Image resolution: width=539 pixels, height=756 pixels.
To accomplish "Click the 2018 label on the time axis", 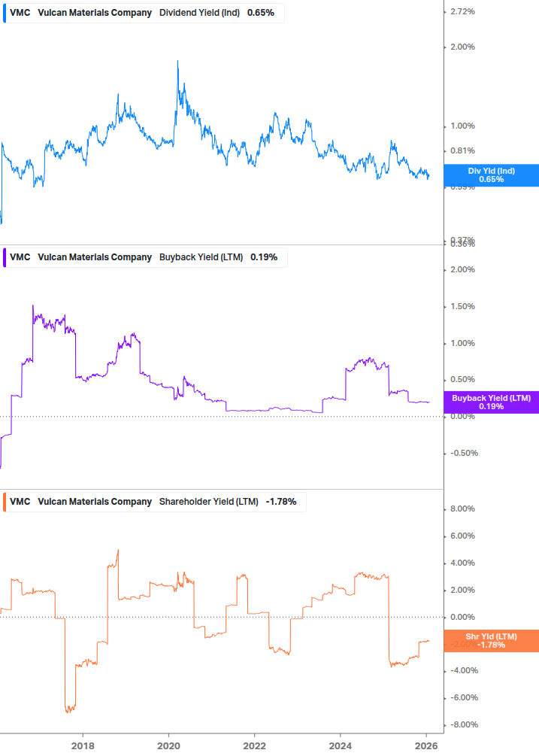I will point(83,746).
